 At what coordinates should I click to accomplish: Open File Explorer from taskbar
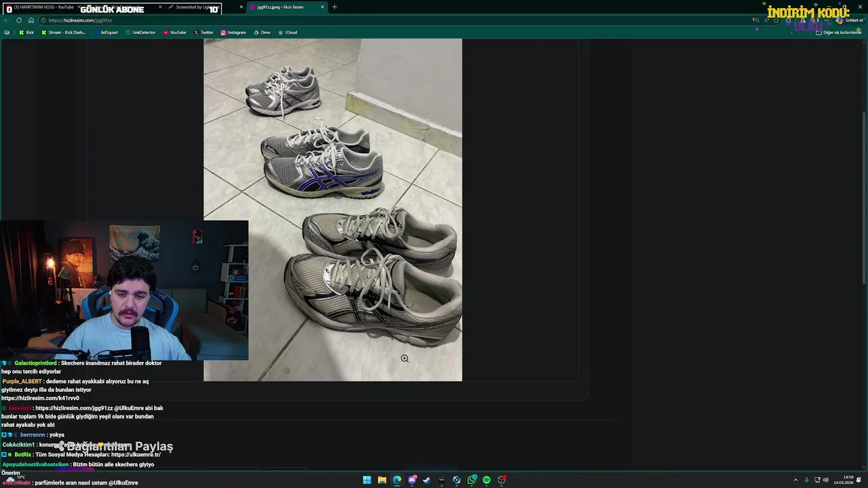coord(382,480)
